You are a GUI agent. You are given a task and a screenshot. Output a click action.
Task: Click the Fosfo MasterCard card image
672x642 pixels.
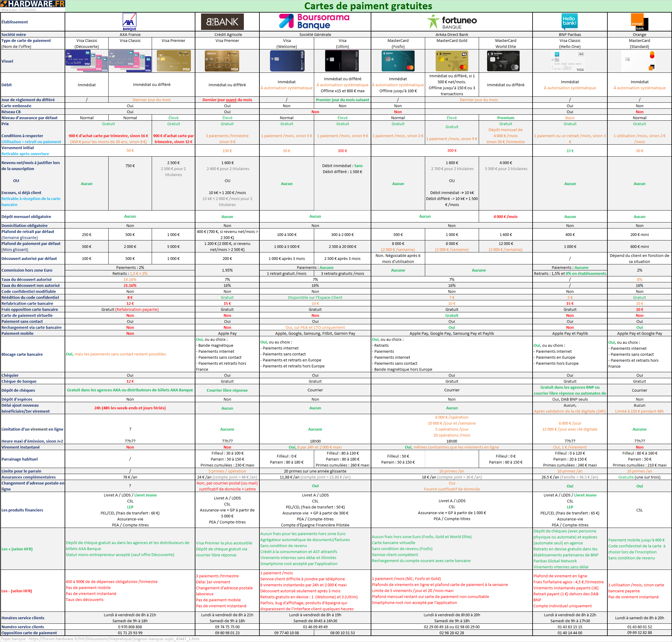(x=398, y=61)
